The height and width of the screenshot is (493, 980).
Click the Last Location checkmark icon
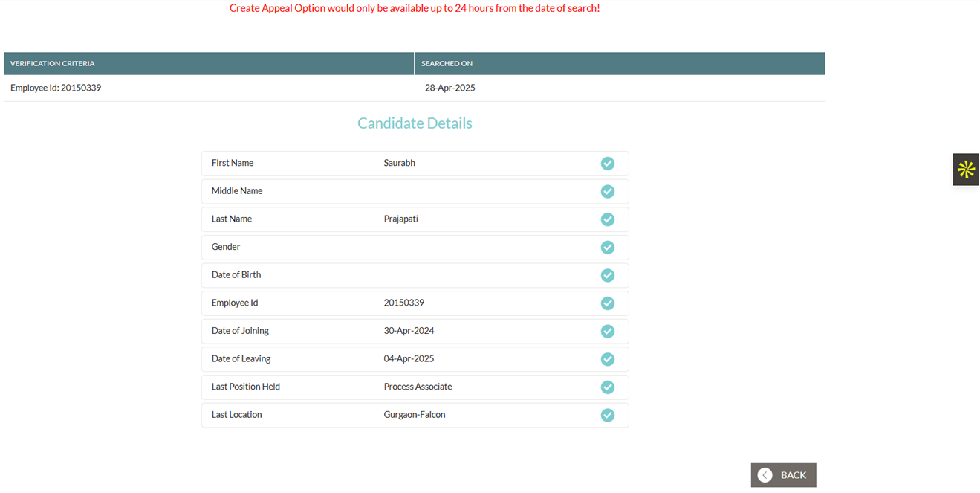point(607,415)
